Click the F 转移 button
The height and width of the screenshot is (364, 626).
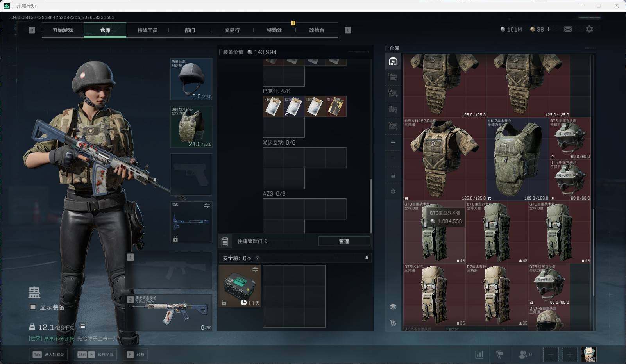[136, 355]
